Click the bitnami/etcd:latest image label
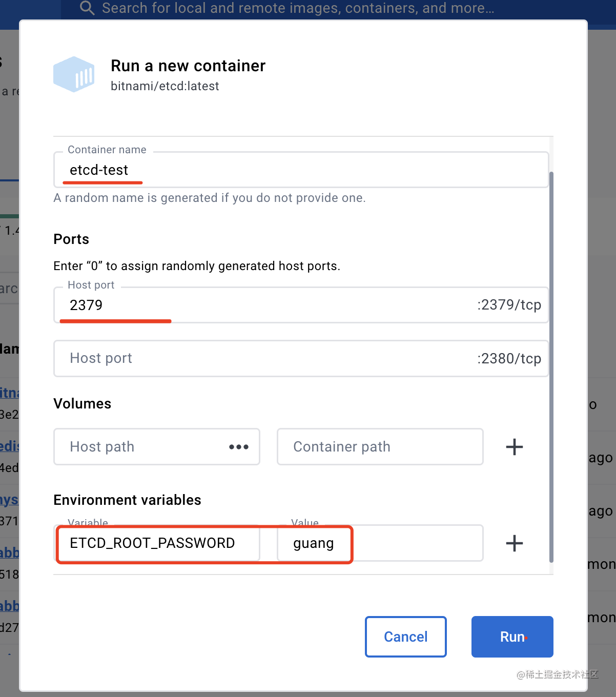This screenshot has width=616, height=697. 165,86
